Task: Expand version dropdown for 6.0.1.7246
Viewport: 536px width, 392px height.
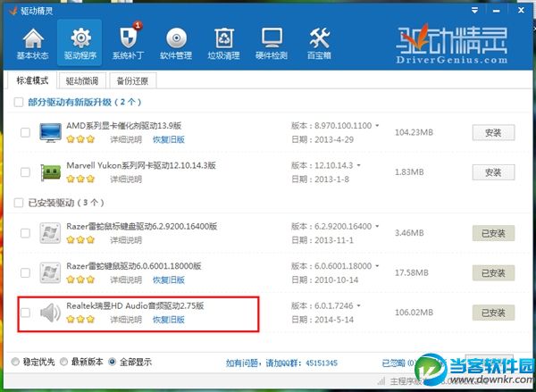Action: [358, 305]
